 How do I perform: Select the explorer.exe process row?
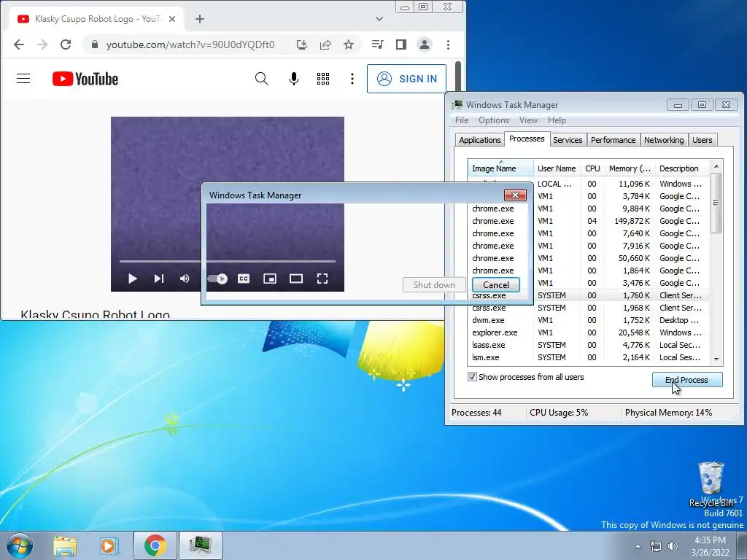tap(589, 332)
